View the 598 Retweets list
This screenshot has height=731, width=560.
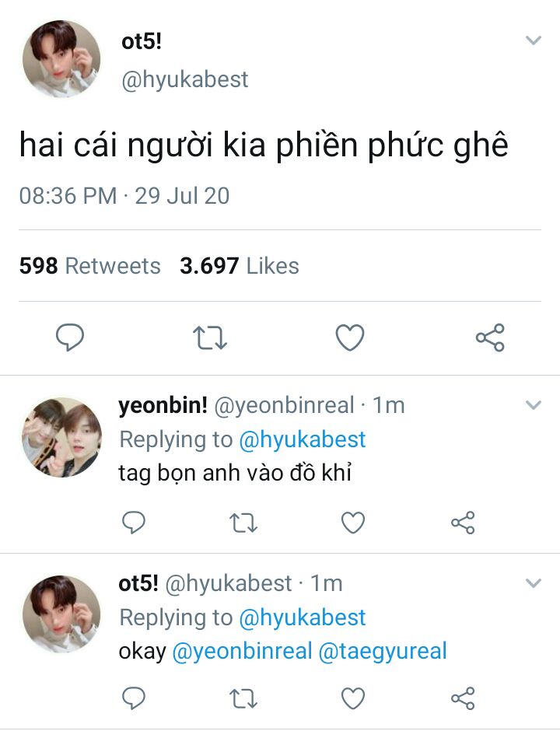tap(89, 266)
